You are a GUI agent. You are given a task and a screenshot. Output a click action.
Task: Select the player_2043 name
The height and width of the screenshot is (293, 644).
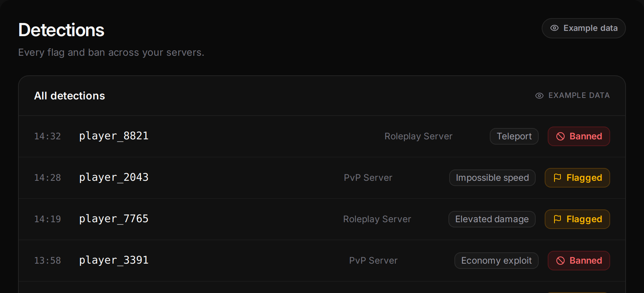click(114, 177)
